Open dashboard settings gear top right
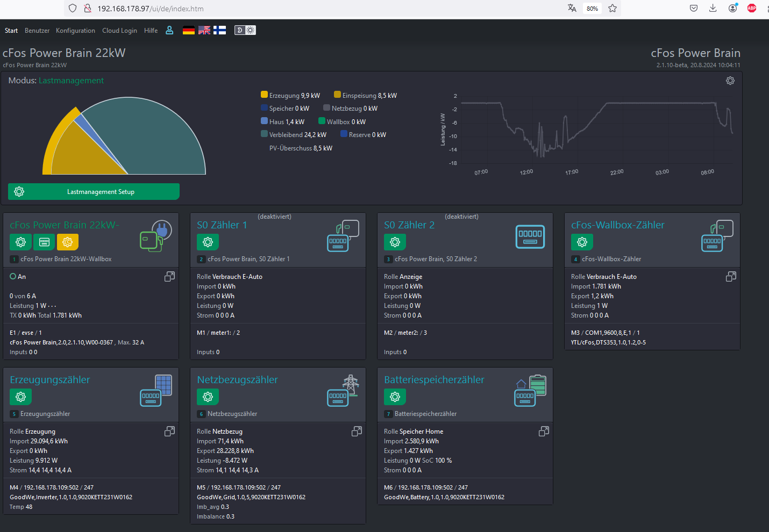Viewport: 769px width, 532px height. 730,81
